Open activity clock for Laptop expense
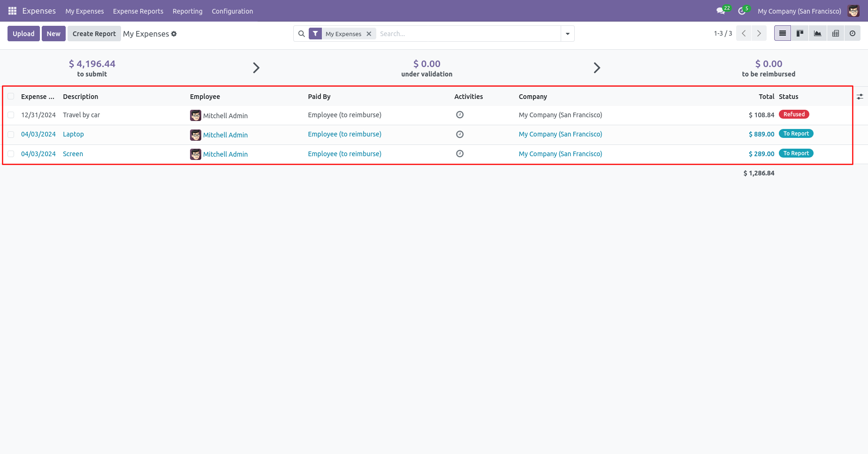This screenshot has height=454, width=868. (460, 134)
